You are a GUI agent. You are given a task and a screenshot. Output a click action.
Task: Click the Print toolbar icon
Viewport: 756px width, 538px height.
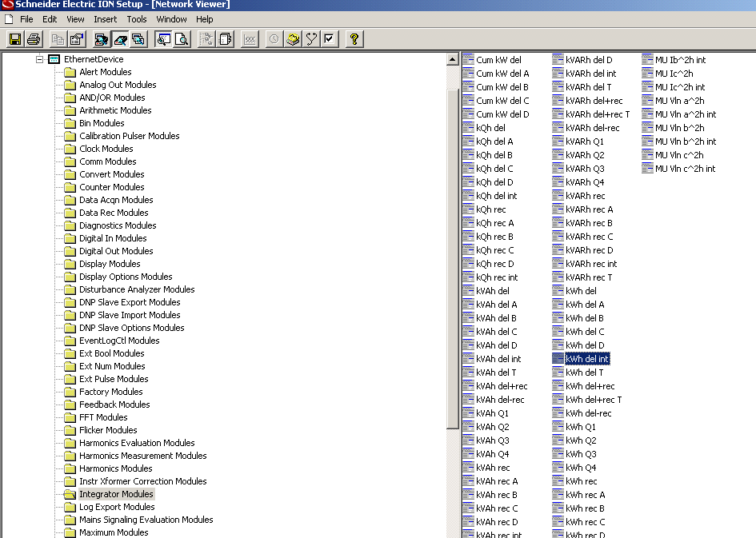coord(34,39)
